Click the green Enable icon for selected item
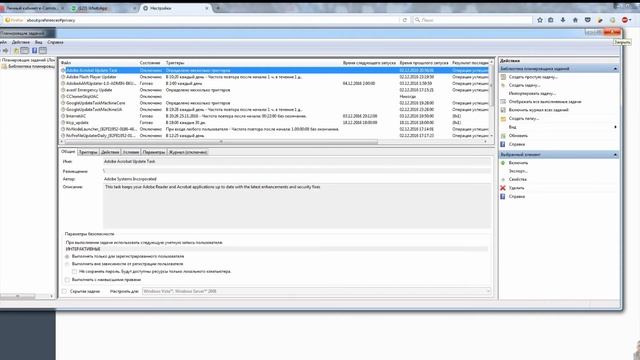Viewport: 640px width, 360px height. (x=503, y=163)
